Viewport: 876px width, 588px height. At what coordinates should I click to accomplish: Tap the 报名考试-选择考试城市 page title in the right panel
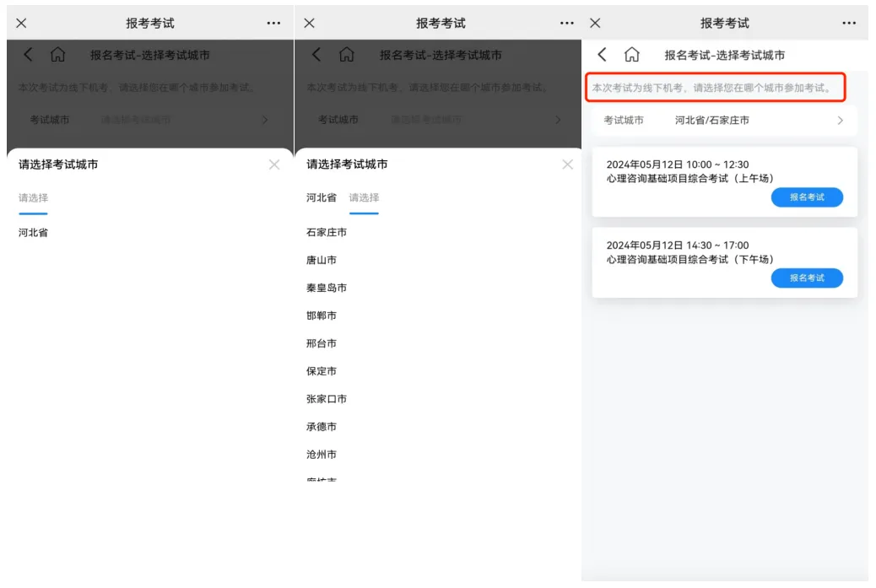725,56
